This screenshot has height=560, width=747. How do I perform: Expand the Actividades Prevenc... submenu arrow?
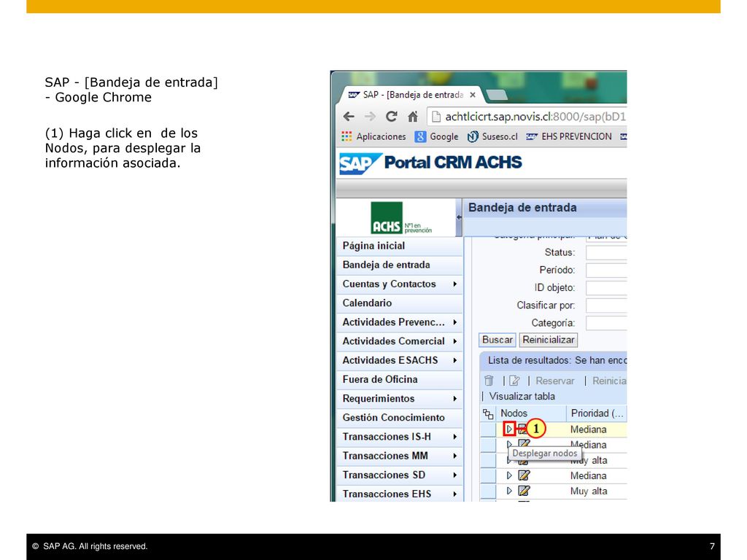tap(455, 322)
